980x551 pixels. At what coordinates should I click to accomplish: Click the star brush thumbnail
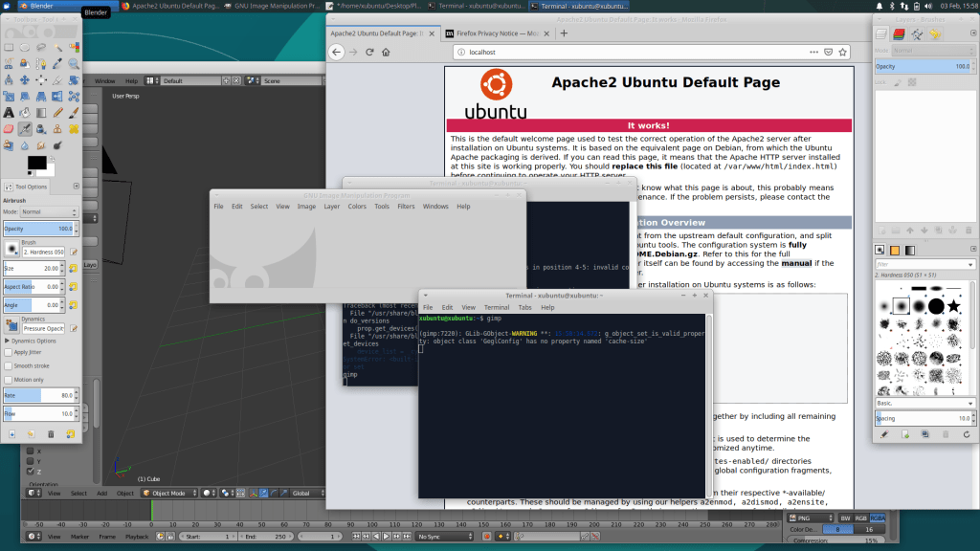[x=955, y=306]
